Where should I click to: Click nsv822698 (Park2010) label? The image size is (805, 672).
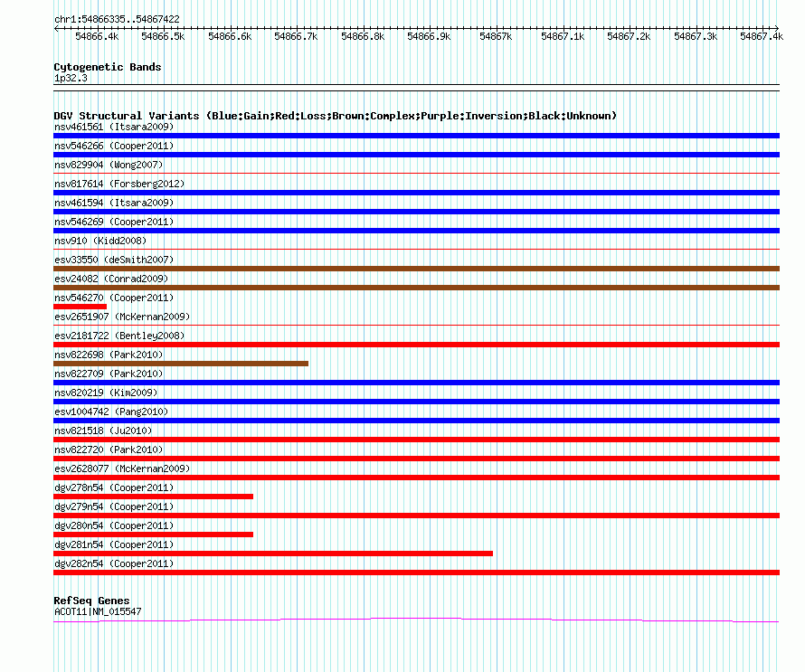[109, 355]
